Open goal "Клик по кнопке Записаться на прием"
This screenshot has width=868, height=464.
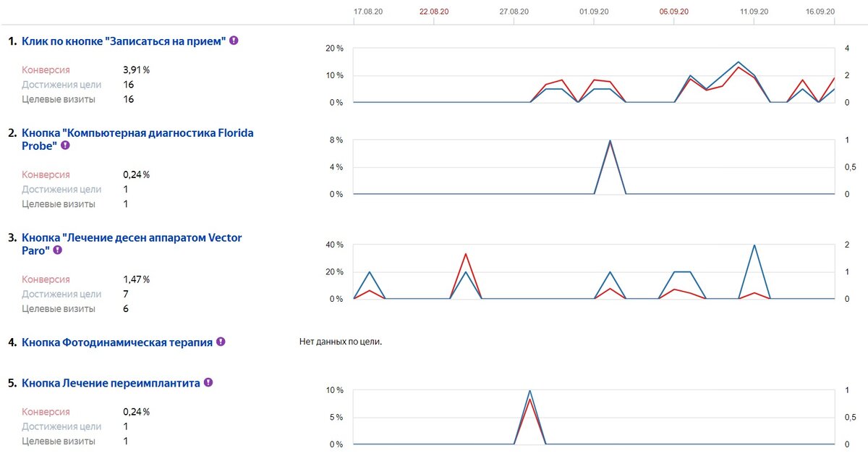point(124,41)
